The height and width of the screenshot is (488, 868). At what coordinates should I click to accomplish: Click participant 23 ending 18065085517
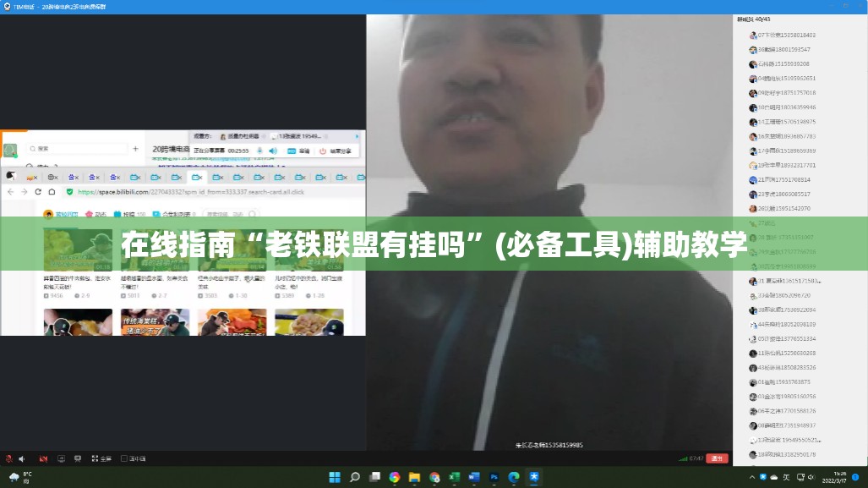[x=779, y=194]
